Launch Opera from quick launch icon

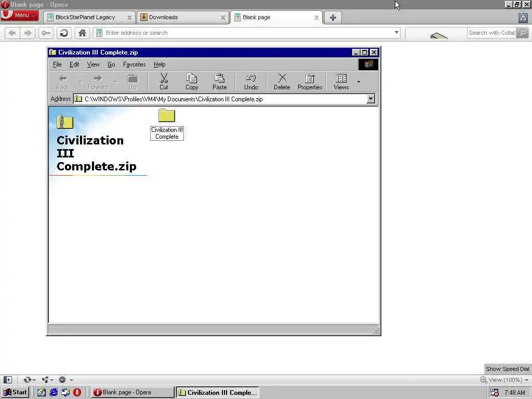point(77,392)
